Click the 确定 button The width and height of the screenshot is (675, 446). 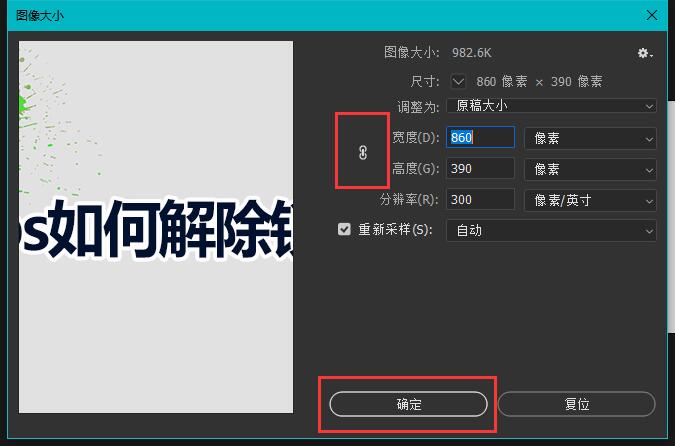click(408, 404)
